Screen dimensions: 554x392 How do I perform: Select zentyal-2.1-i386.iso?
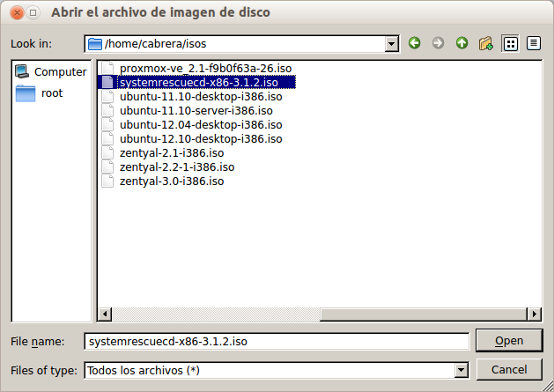point(172,153)
